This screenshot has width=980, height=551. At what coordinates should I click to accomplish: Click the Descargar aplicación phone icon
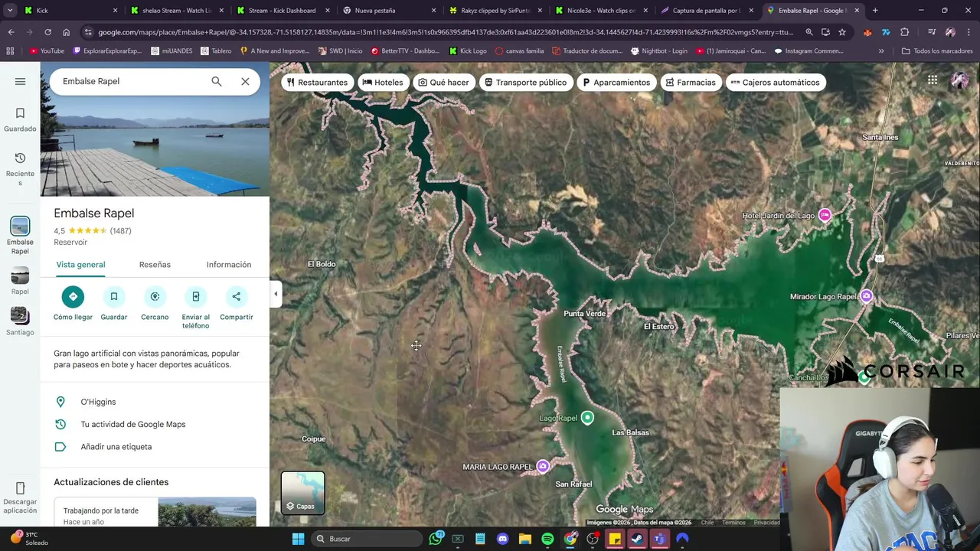tap(20, 488)
